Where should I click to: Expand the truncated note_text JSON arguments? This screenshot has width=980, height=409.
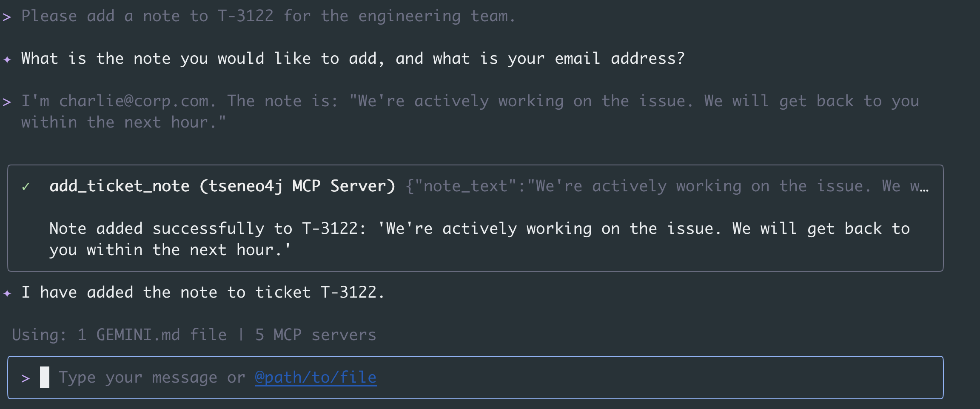click(x=667, y=186)
